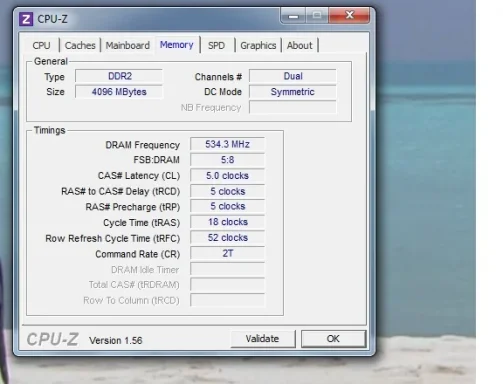This screenshot has width=503, height=384.
Task: Click the CPU-Z title bar text
Action: (x=52, y=19)
